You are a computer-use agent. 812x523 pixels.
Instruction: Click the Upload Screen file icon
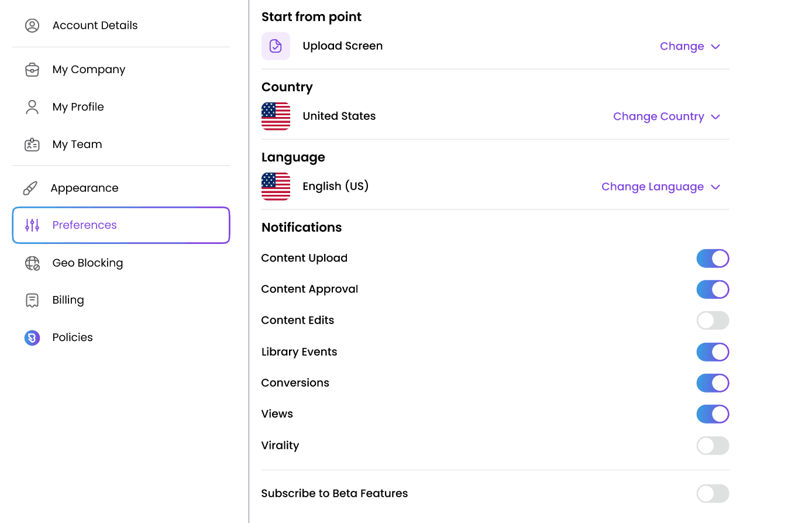tap(276, 46)
